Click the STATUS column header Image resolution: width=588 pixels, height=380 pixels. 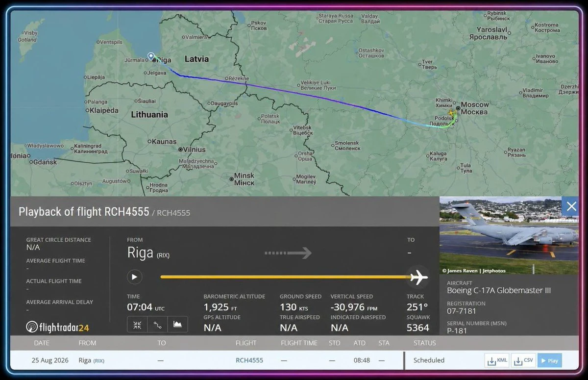[424, 343]
